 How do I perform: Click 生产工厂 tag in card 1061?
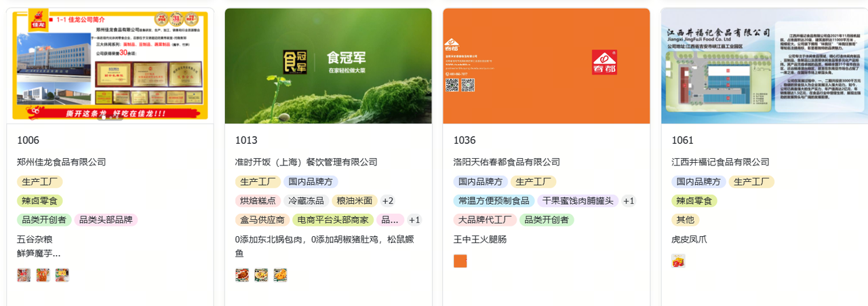(x=752, y=182)
